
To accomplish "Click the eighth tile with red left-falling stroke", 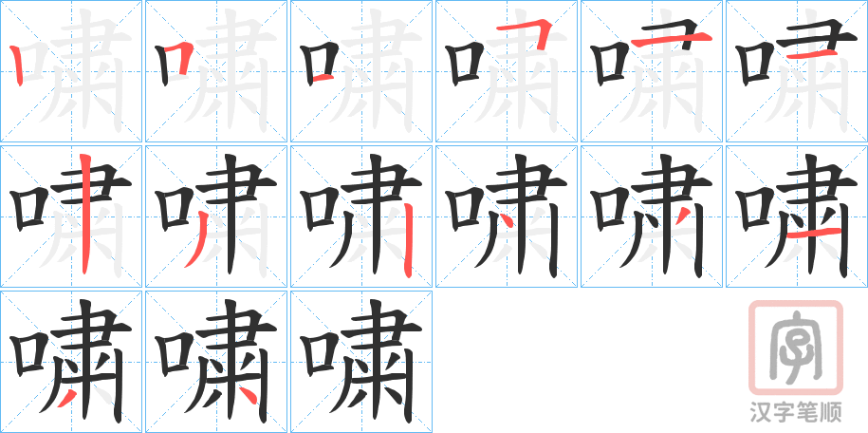I will [216, 216].
